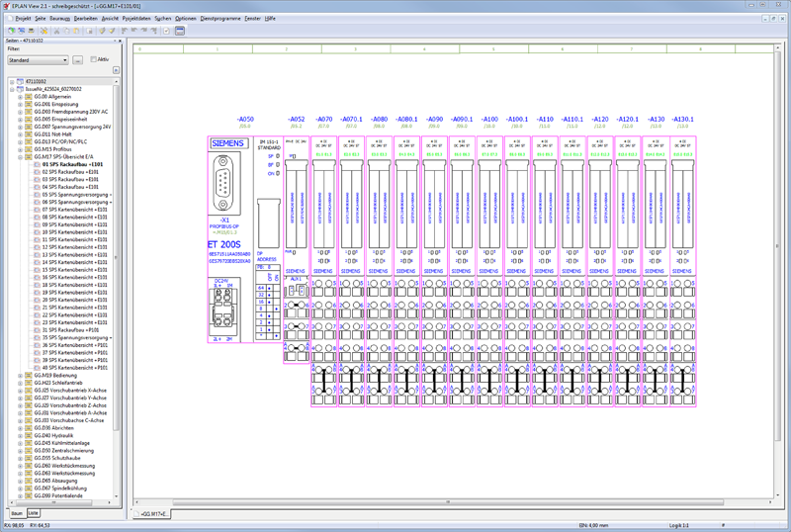Click the tree panel vertical scrollbar
Viewport: 791px width, 532px height.
[x=117, y=257]
